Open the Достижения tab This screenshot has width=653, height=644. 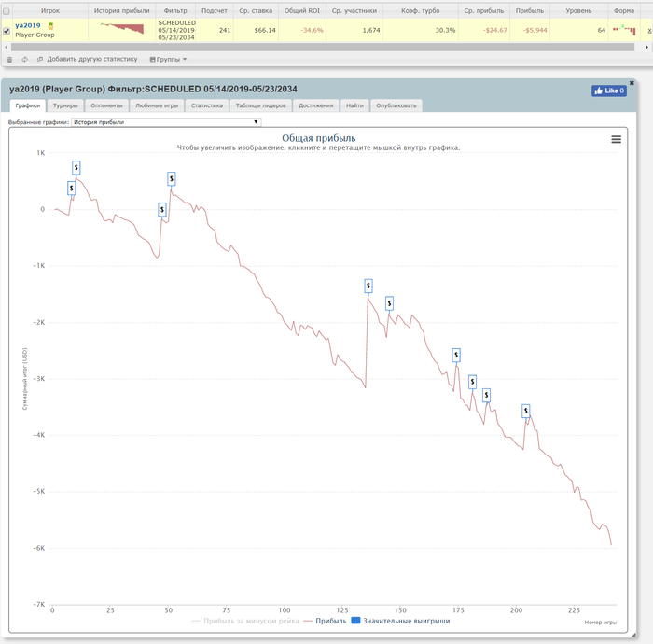click(x=315, y=105)
